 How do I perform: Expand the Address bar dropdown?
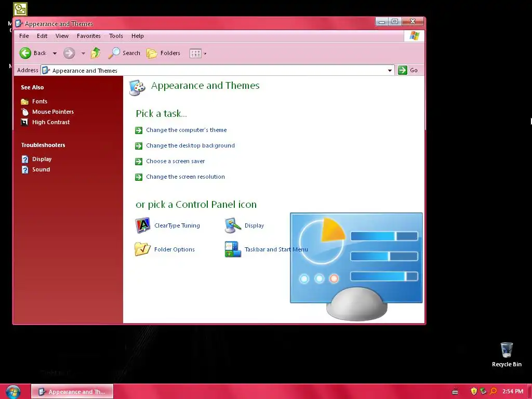click(390, 70)
